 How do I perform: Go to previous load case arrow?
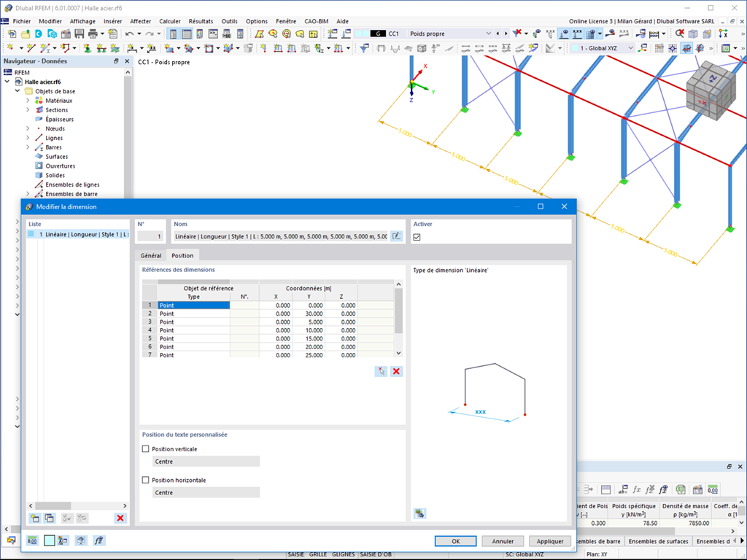(x=498, y=34)
